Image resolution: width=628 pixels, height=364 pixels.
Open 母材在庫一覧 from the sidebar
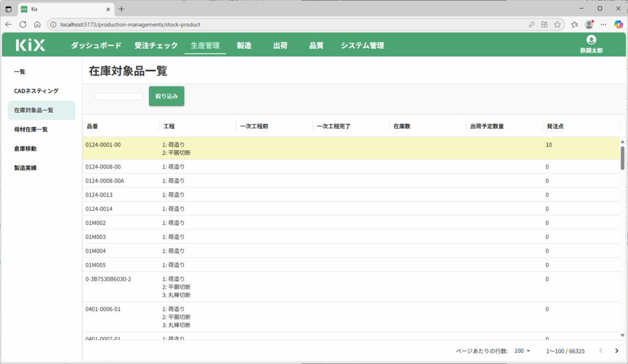coord(31,129)
